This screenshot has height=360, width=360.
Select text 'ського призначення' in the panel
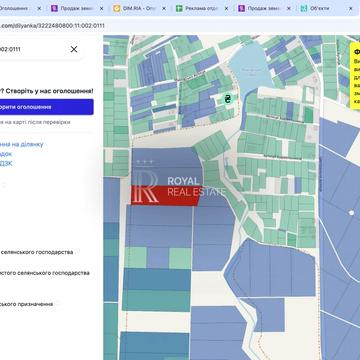(x=26, y=304)
